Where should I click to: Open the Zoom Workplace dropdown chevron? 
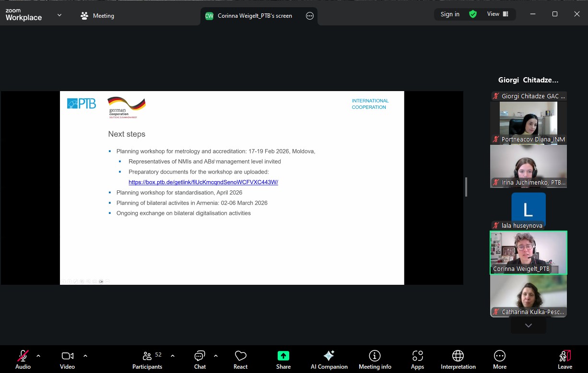pyautogui.click(x=59, y=15)
